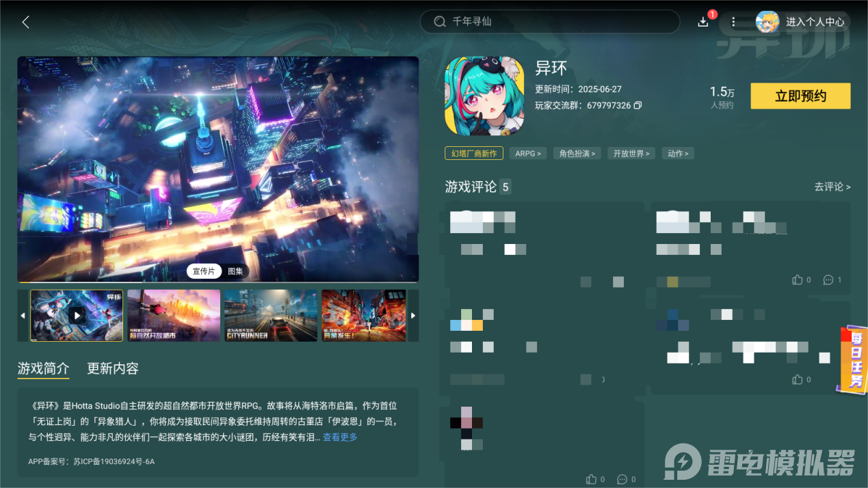Open the three-dot more options menu
This screenshot has width=868, height=488.
[x=733, y=21]
